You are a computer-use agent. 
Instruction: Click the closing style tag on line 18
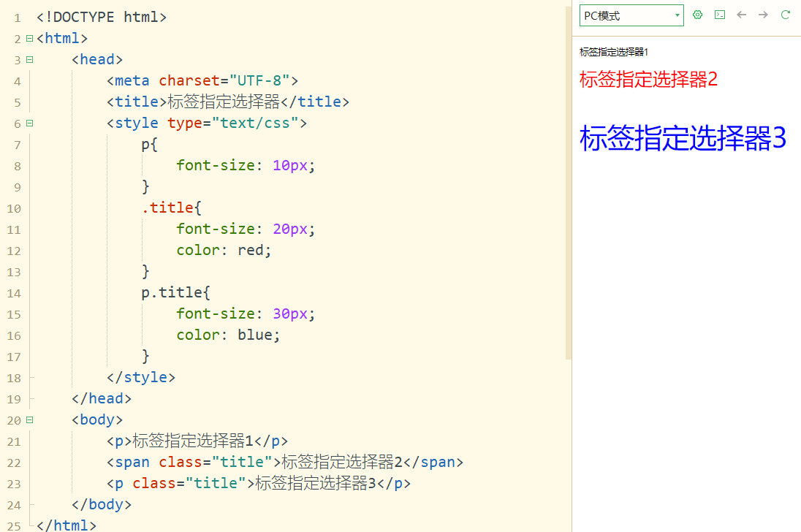point(141,377)
